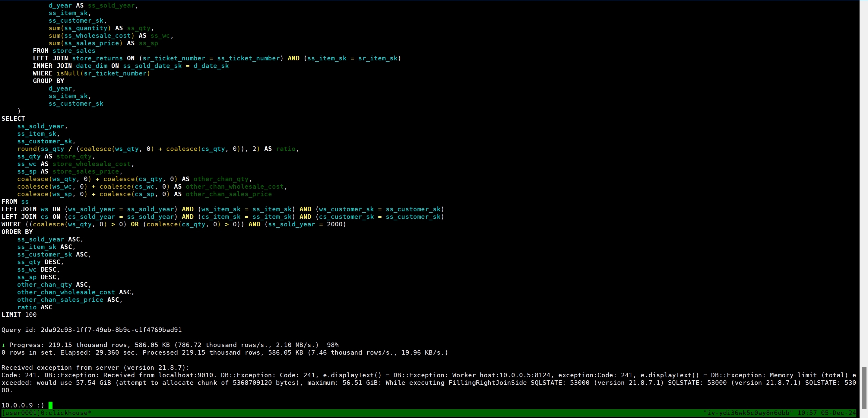Image resolution: width=868 pixels, height=418 pixels.
Task: Click the 10.0.0.9 :) prompt text
Action: coord(23,405)
